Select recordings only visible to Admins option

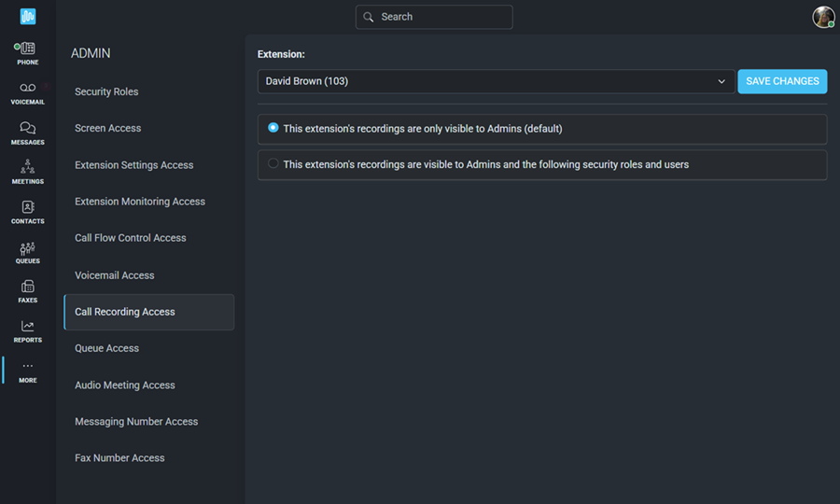coord(273,128)
